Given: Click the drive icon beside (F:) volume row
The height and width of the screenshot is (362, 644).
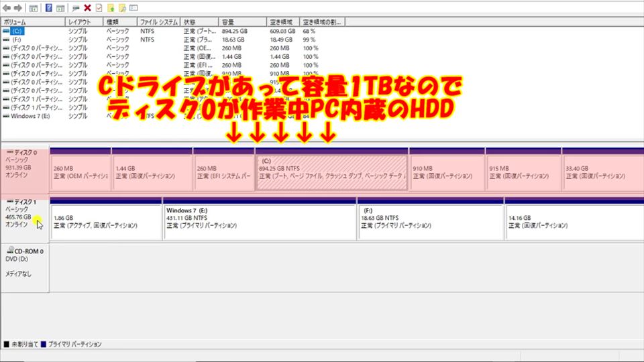Looking at the screenshot, I should click(x=6, y=40).
